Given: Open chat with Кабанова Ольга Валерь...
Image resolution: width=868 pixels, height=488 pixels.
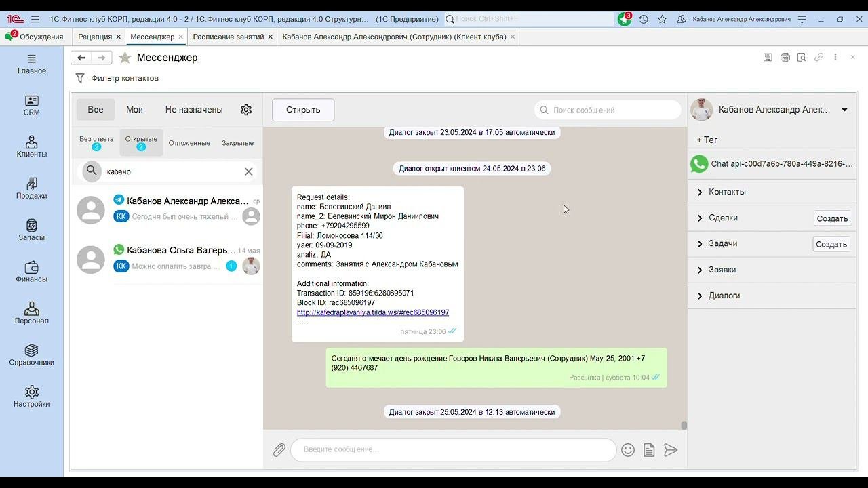Looking at the screenshot, I should click(x=167, y=258).
